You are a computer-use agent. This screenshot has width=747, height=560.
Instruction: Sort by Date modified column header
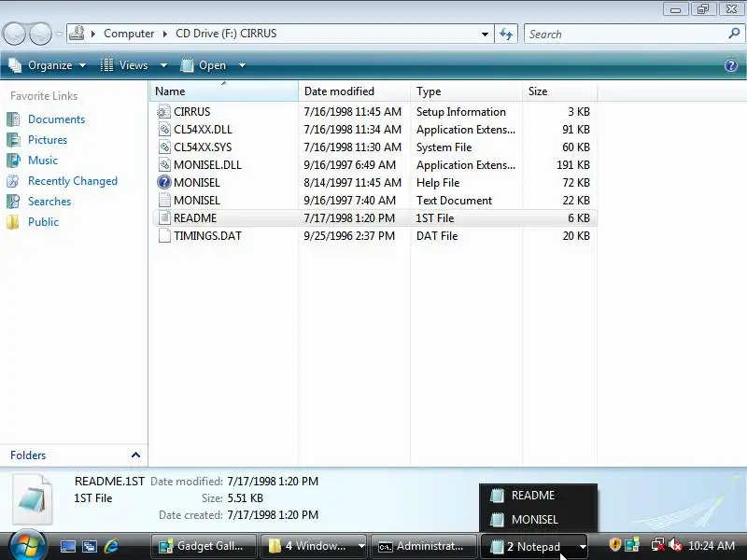(355, 91)
